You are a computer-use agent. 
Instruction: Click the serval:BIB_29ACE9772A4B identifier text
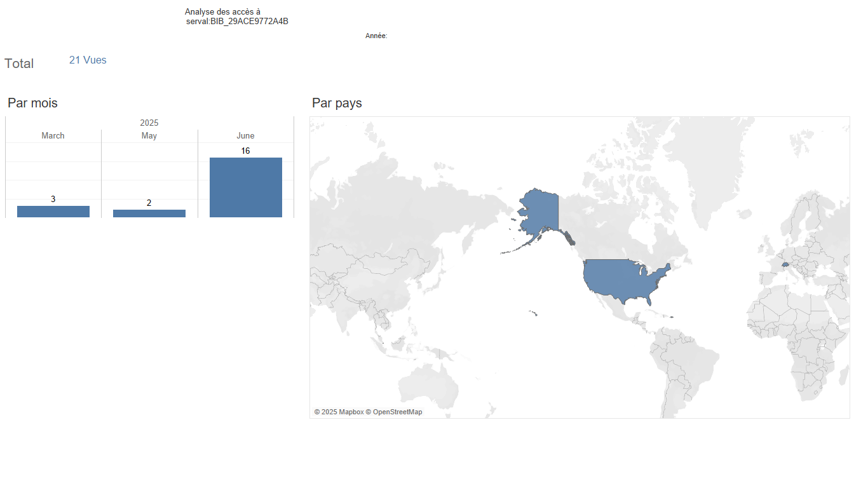pyautogui.click(x=237, y=22)
